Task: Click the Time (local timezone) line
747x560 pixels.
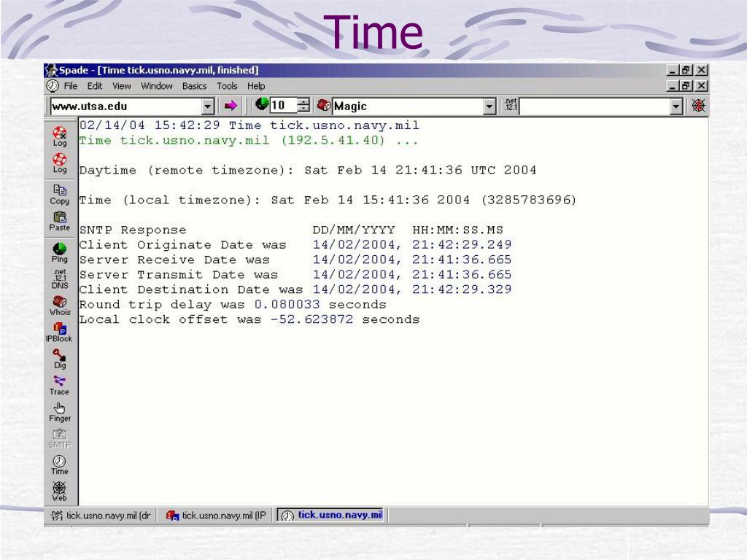Action: [328, 200]
